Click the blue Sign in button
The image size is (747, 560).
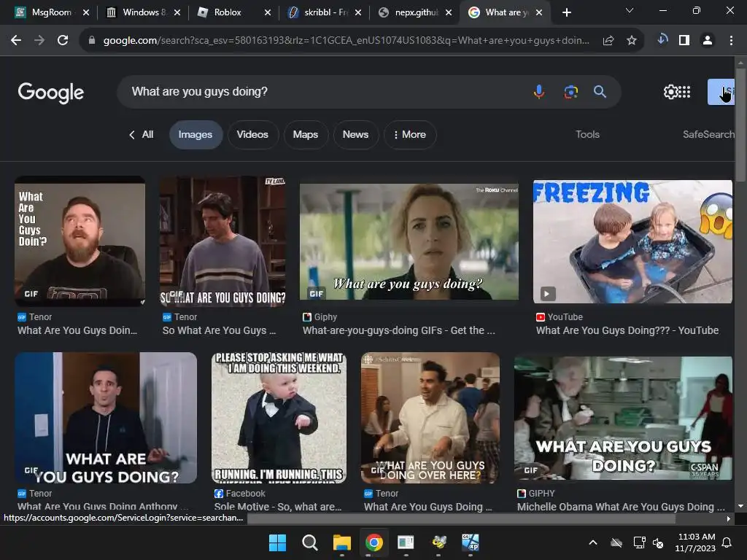721,91
